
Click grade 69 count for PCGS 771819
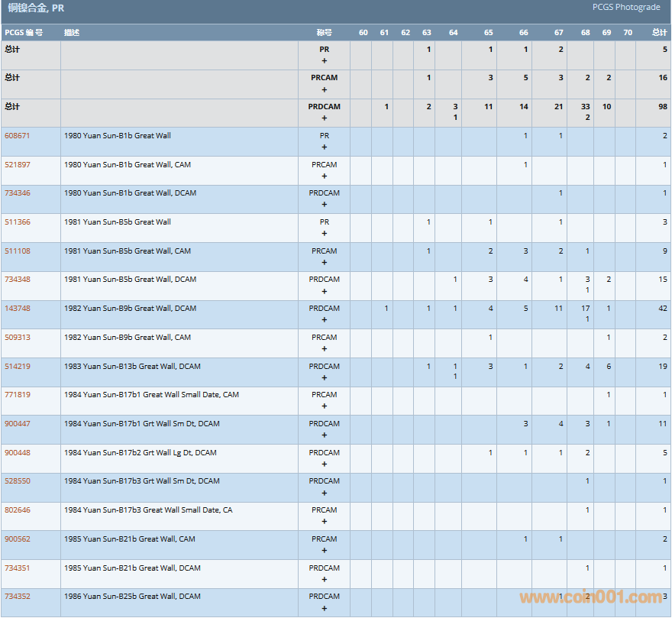coord(608,395)
